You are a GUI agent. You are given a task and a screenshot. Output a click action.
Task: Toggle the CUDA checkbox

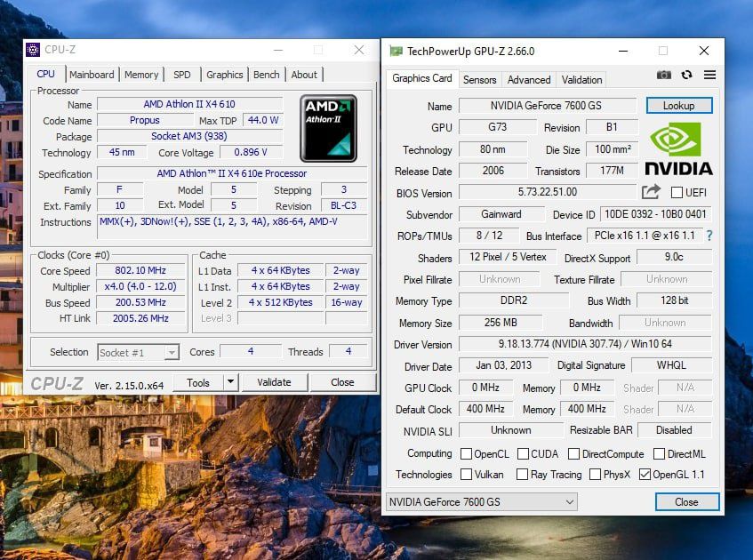[x=523, y=454]
